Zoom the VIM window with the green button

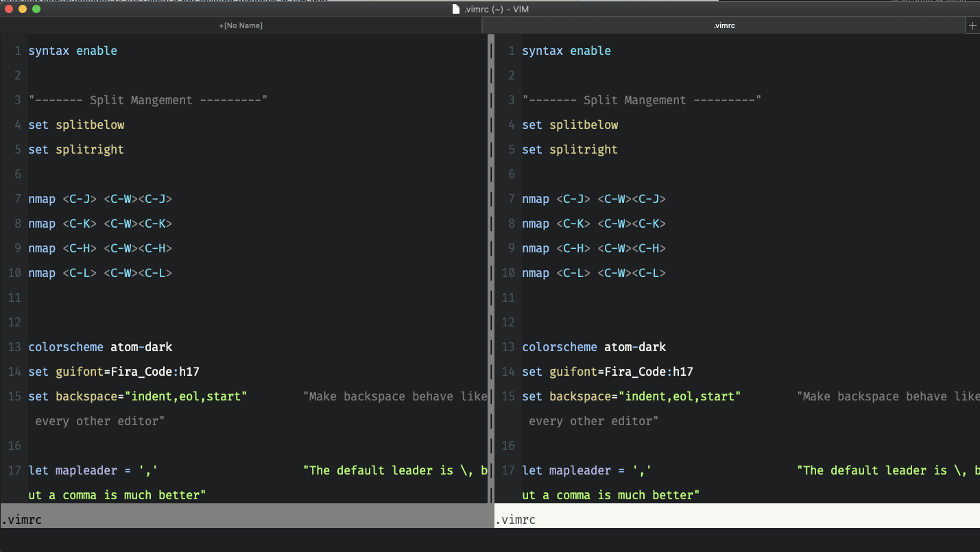[36, 9]
